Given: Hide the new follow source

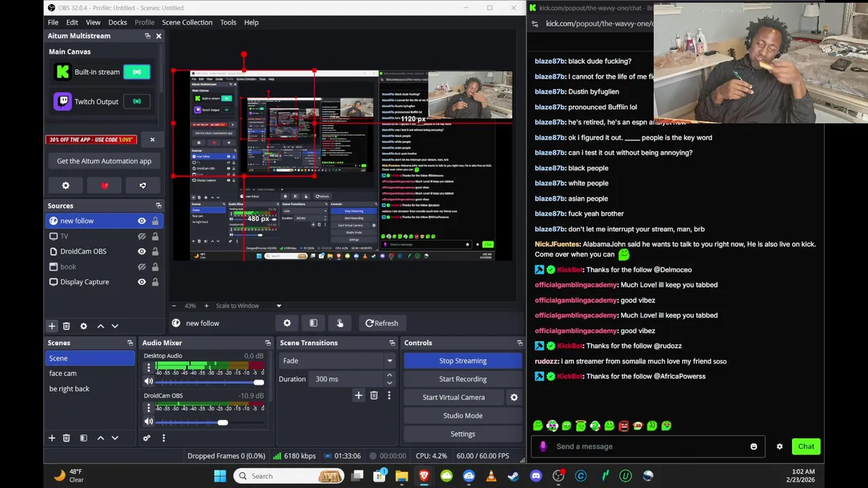Looking at the screenshot, I should pyautogui.click(x=142, y=221).
